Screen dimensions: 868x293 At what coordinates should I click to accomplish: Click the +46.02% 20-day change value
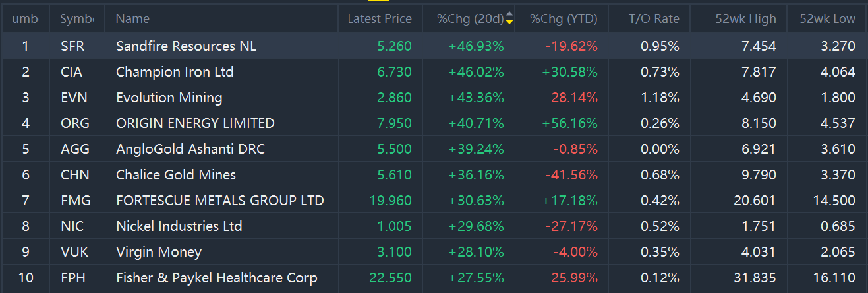coord(476,72)
